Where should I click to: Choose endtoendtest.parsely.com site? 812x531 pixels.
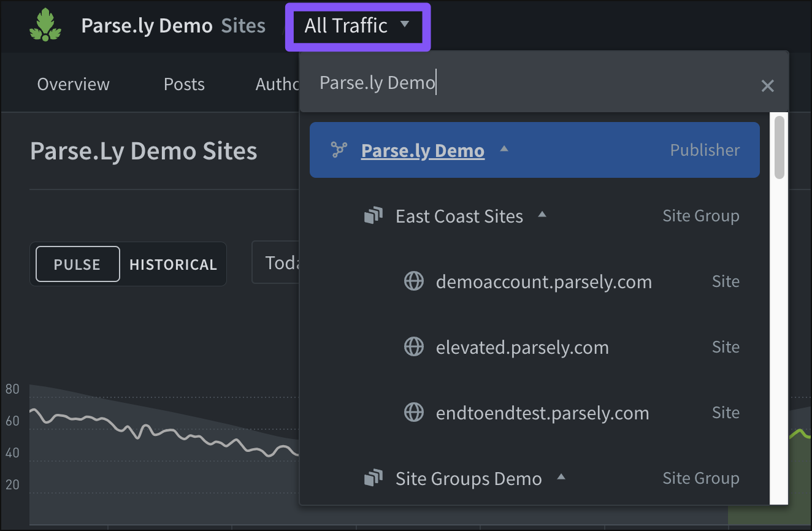543,413
